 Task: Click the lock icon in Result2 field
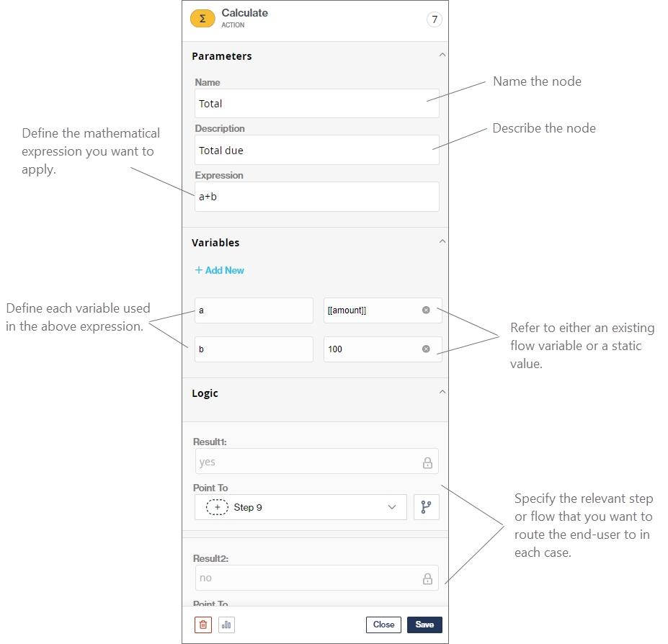click(427, 578)
